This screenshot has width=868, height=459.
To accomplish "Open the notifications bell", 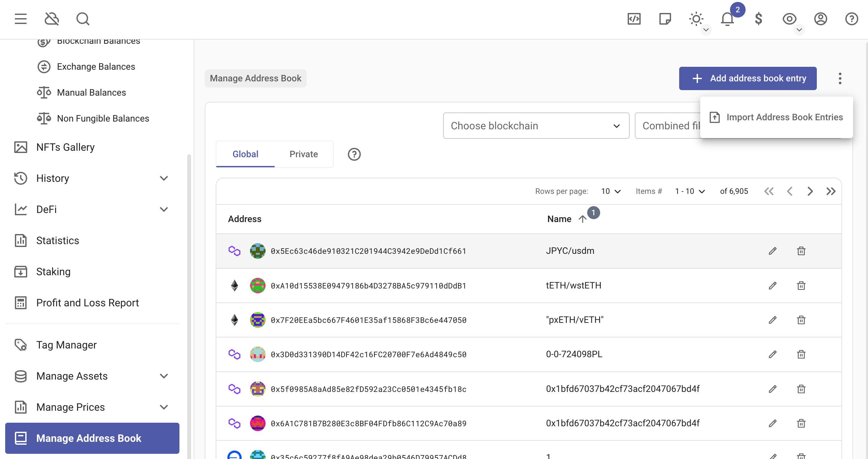I will click(x=727, y=19).
